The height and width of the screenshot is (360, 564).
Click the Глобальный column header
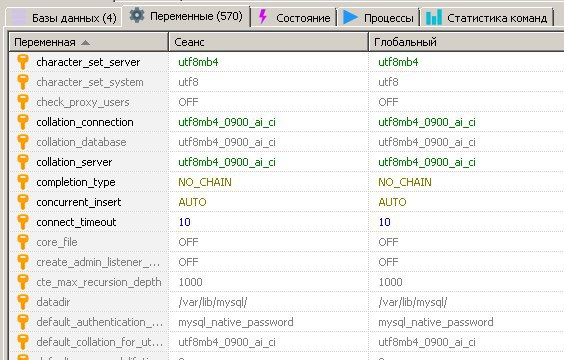(467, 42)
